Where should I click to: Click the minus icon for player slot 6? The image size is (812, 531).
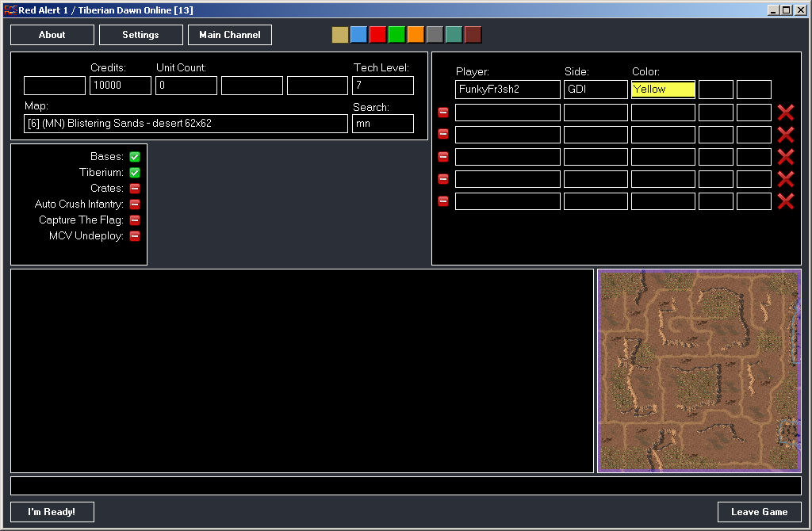point(443,201)
